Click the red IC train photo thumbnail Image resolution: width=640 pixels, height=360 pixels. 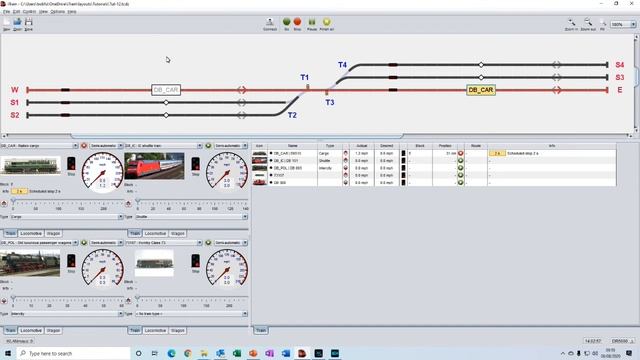click(x=154, y=166)
